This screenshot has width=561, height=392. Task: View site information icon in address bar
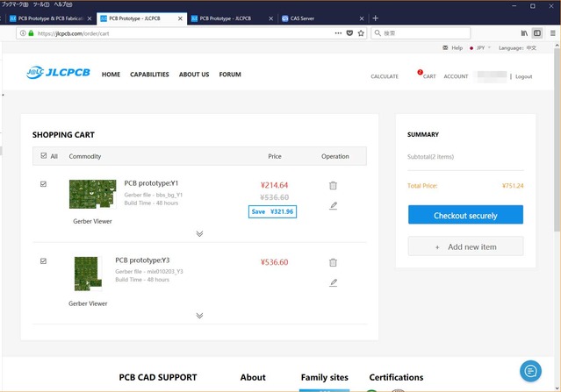coord(23,33)
